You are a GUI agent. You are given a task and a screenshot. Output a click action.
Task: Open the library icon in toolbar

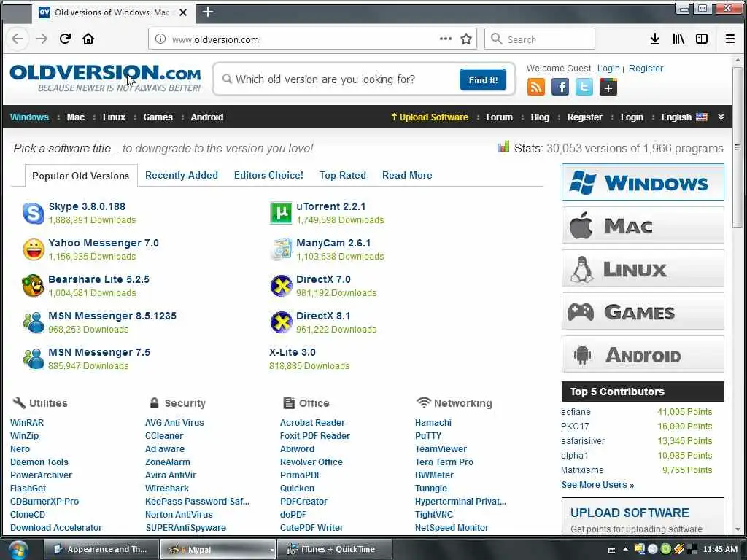pos(678,39)
